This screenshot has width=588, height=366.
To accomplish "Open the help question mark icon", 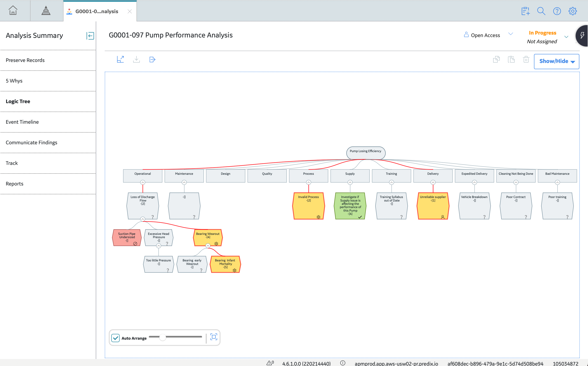I will 557,11.
